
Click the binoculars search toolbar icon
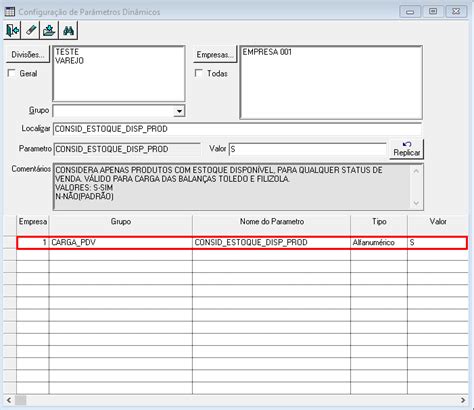click(68, 30)
